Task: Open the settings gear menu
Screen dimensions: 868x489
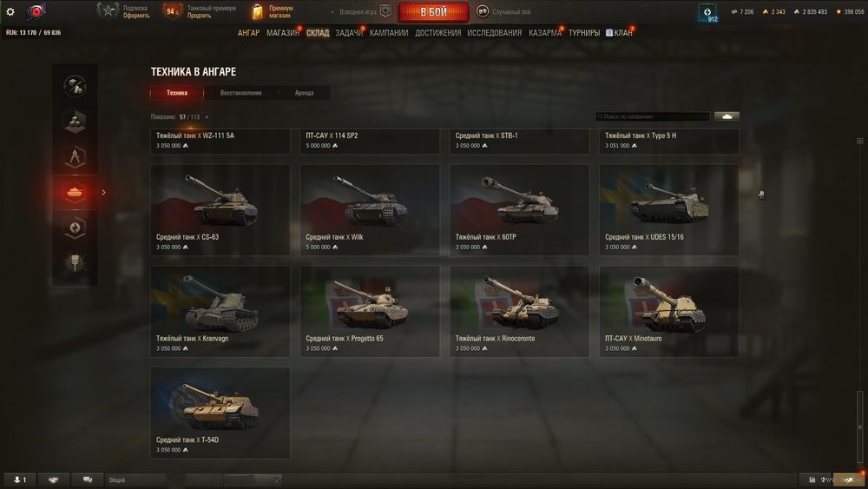Action: tap(10, 11)
